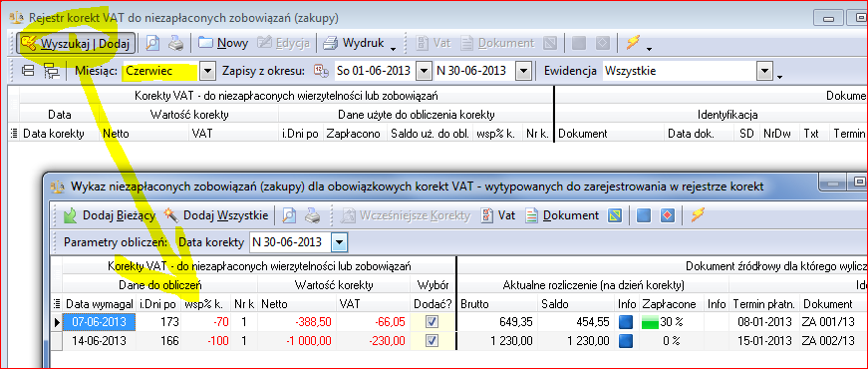Click greyed Dokument button in Rejestr window
This screenshot has height=369, width=868.
tap(497, 43)
